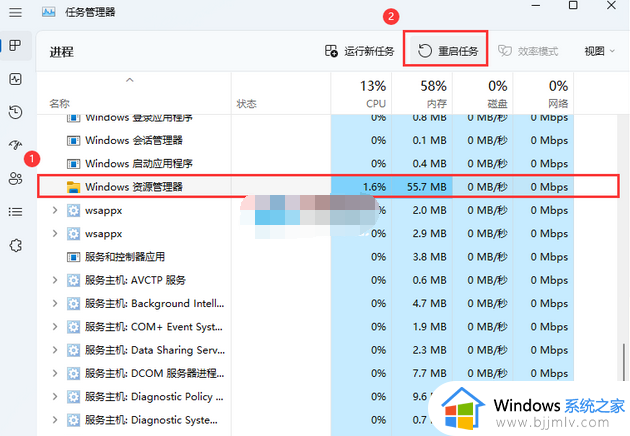630x436 pixels.
Task: Select the 服务主机: Diagnostic Policy row name
Action: 154,397
